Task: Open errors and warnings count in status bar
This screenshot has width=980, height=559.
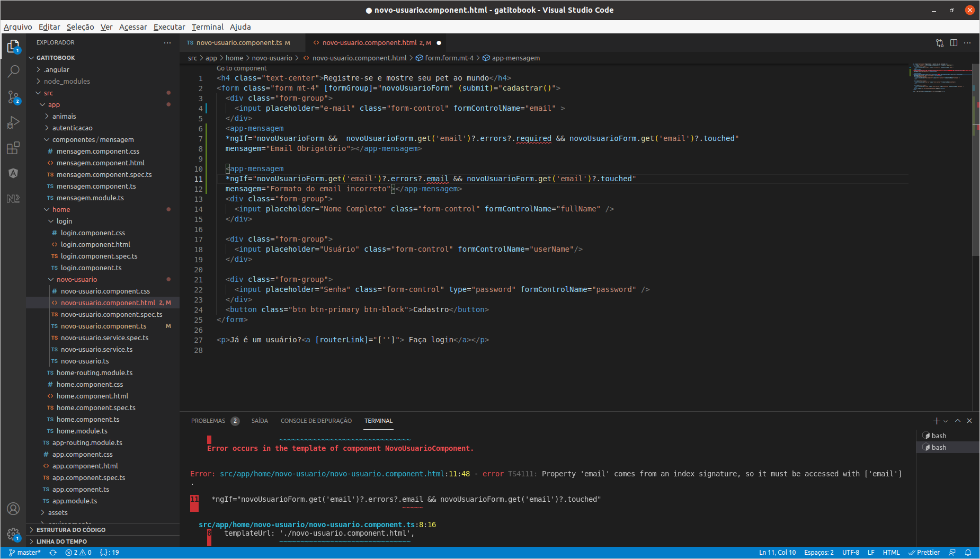Action: [78, 552]
